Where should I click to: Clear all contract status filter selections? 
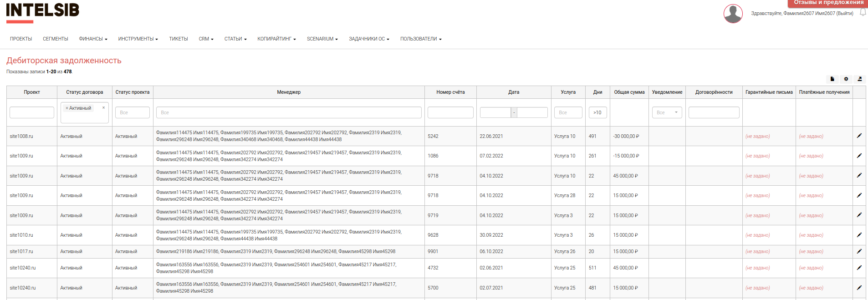click(x=104, y=108)
